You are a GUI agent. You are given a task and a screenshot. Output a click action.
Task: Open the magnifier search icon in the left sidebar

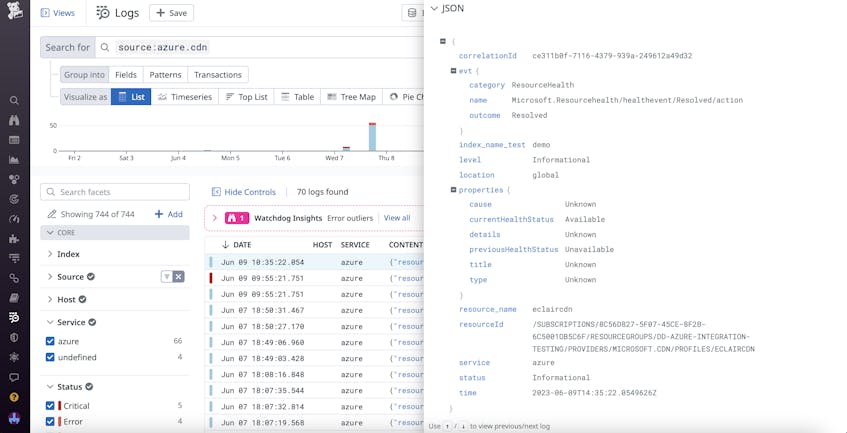[x=15, y=100]
